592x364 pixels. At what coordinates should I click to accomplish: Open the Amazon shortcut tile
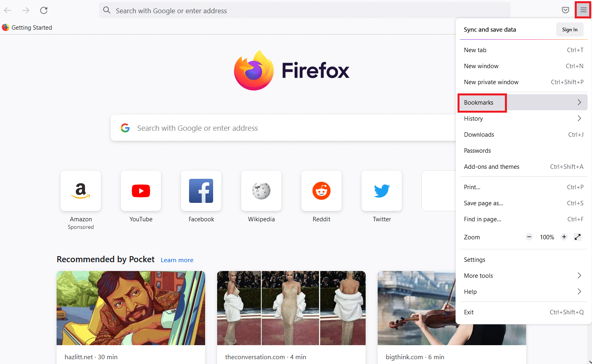pyautogui.click(x=81, y=191)
